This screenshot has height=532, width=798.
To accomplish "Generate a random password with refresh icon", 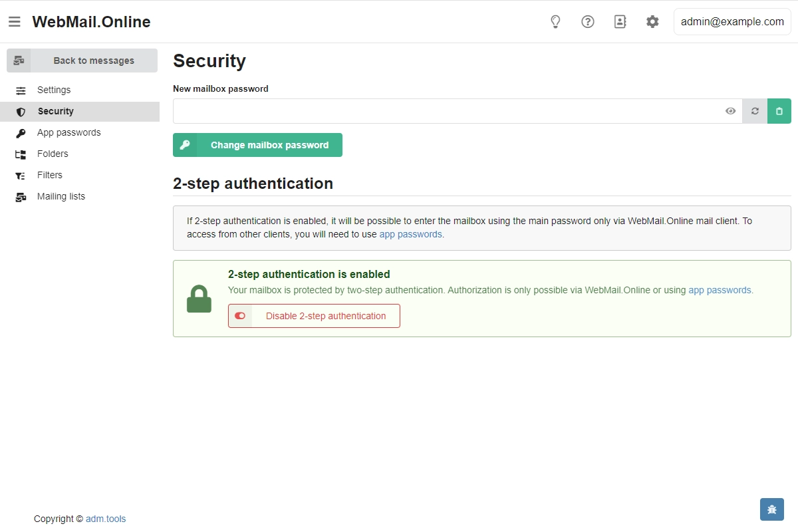I will click(755, 111).
